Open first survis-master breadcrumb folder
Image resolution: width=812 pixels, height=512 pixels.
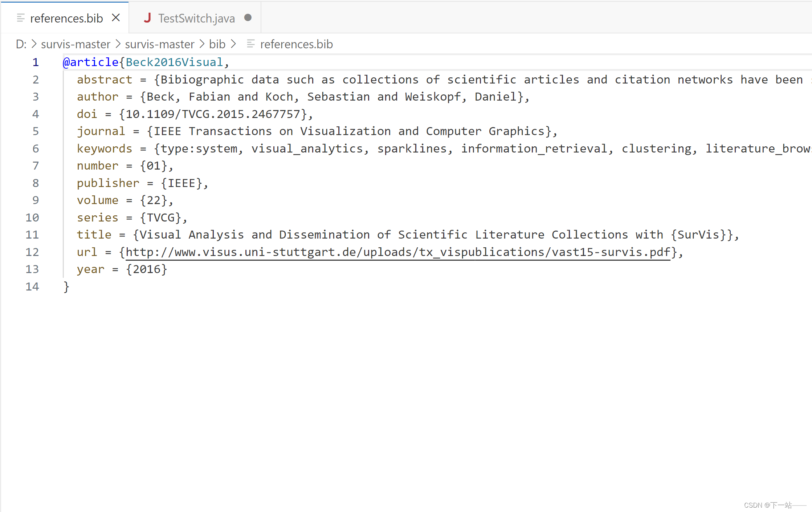76,44
